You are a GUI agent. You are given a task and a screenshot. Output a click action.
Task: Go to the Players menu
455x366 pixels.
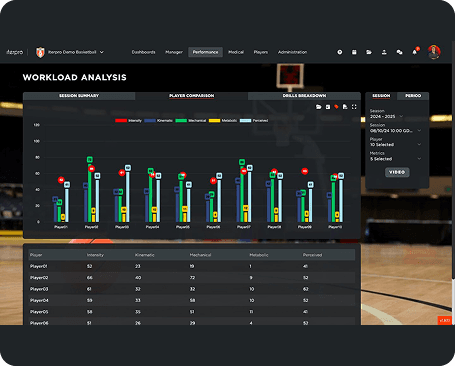point(260,52)
